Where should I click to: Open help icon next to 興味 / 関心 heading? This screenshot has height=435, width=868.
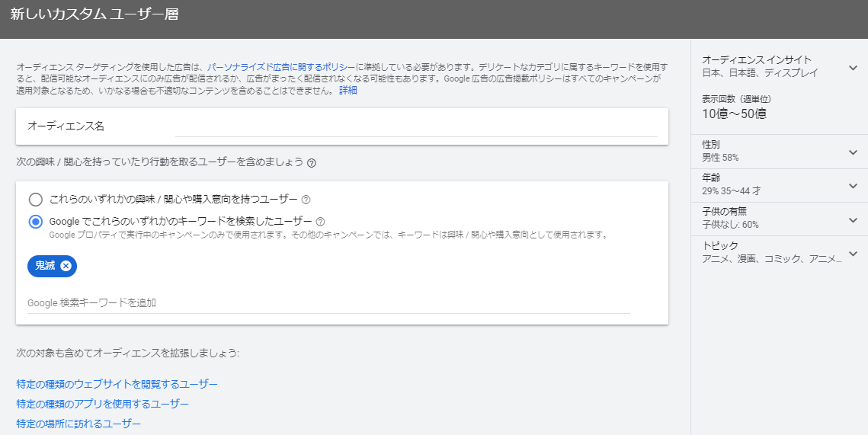point(312,163)
